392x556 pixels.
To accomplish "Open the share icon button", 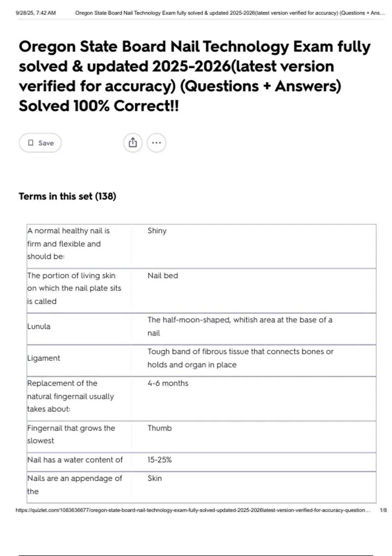I will pos(133,143).
